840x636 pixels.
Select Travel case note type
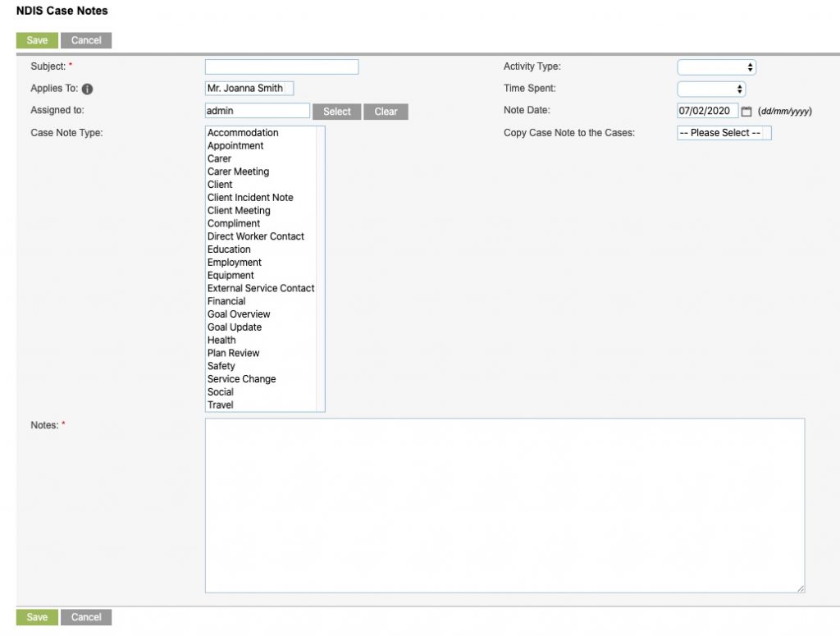261,405
